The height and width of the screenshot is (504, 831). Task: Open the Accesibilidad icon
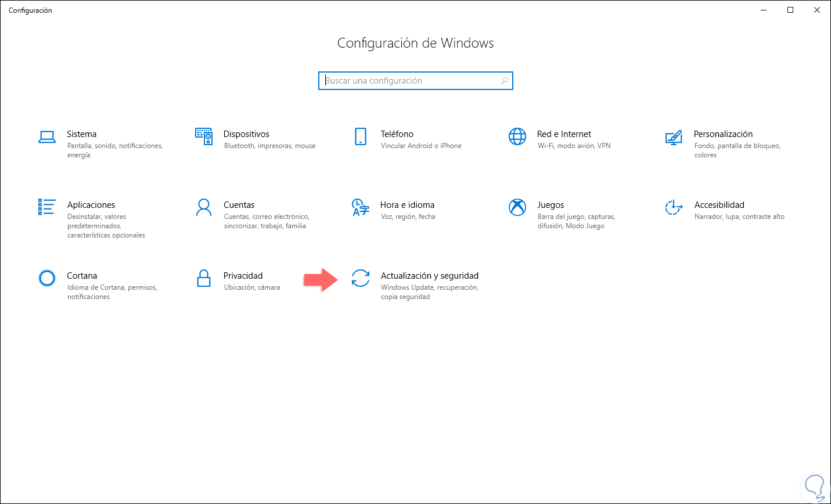674,207
